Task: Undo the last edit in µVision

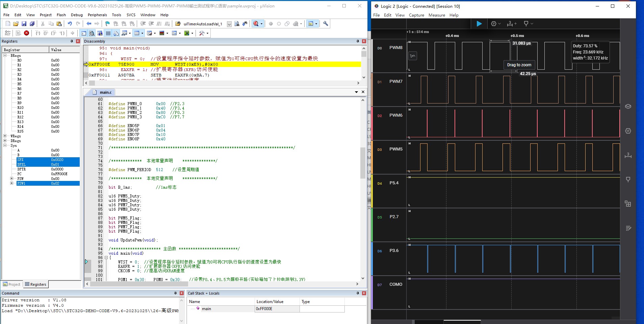Action: pyautogui.click(x=70, y=24)
